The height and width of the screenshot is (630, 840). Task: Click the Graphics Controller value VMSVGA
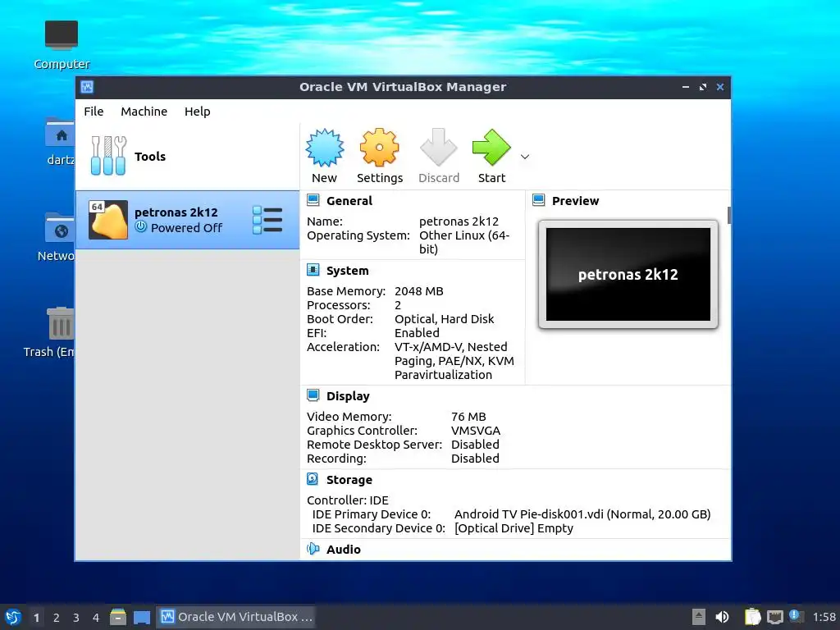[x=476, y=430]
